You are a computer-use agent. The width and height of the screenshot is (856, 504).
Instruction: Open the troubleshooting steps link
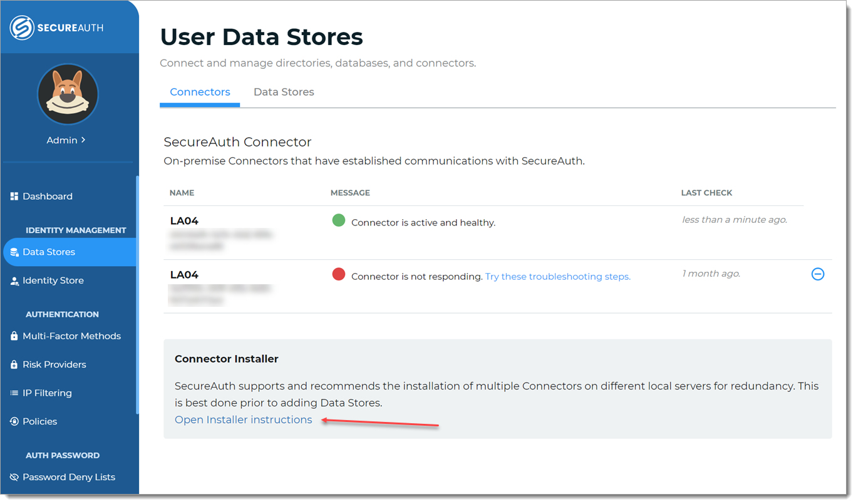pyautogui.click(x=557, y=276)
